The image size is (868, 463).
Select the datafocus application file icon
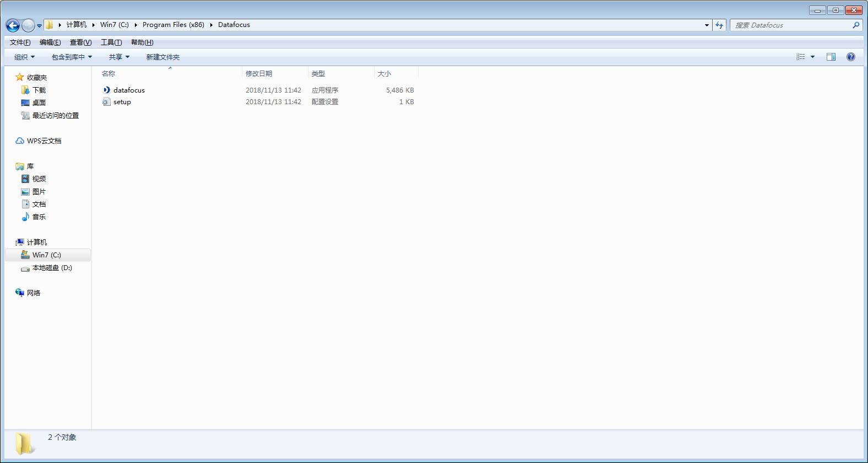click(x=106, y=90)
